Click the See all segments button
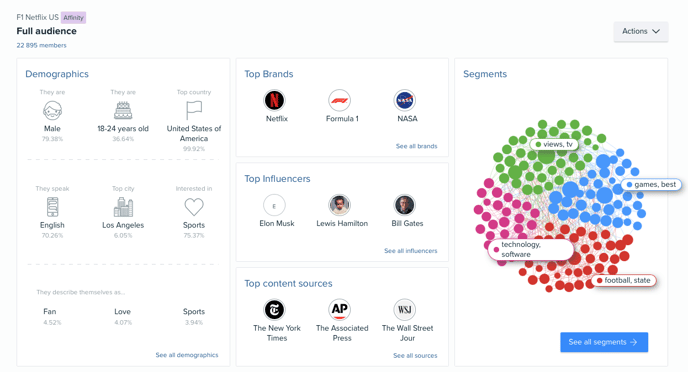This screenshot has height=372, width=688. 604,342
